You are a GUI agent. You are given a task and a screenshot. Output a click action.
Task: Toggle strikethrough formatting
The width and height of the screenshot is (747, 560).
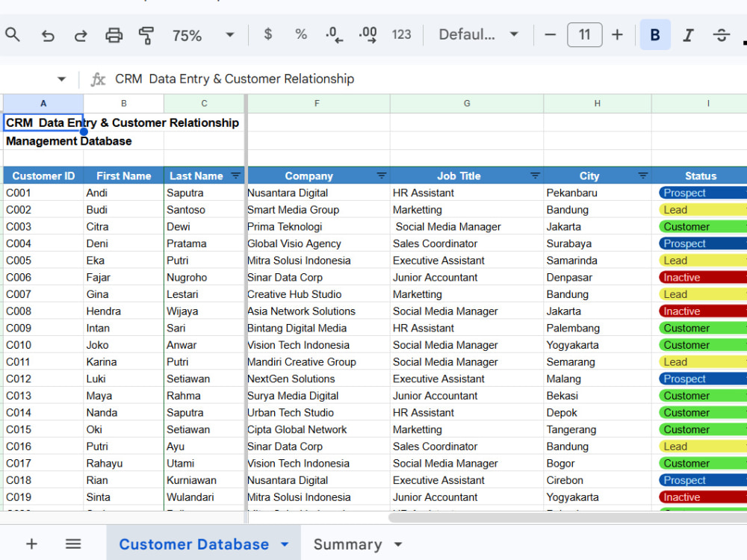pyautogui.click(x=722, y=35)
